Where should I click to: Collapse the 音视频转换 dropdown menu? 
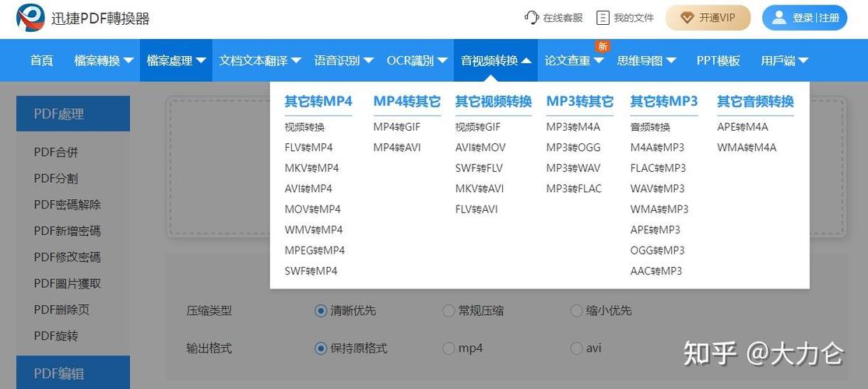coord(495,61)
